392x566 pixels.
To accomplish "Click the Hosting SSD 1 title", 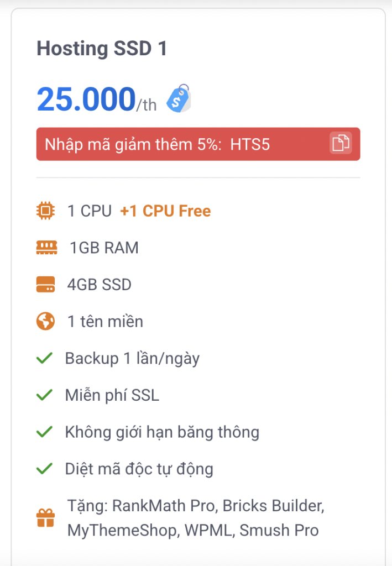I will click(x=102, y=49).
